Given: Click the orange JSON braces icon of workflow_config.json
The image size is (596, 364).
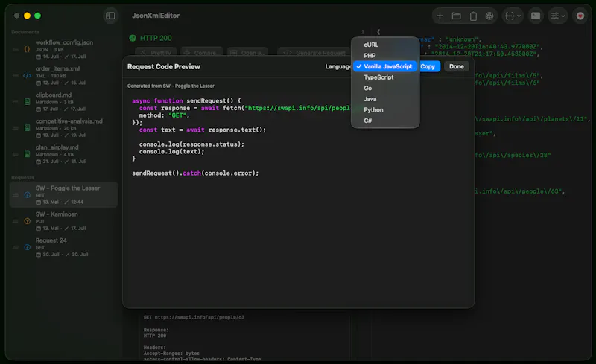Looking at the screenshot, I should [27, 49].
